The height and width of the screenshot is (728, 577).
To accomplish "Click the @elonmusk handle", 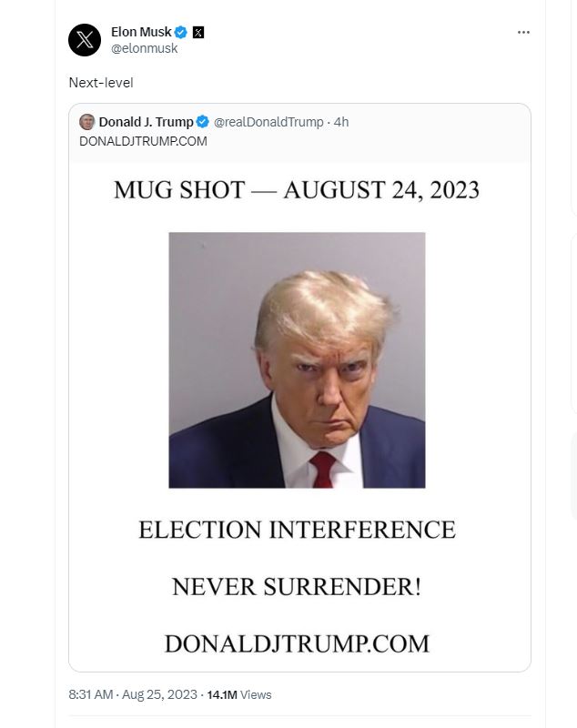I will (x=144, y=48).
